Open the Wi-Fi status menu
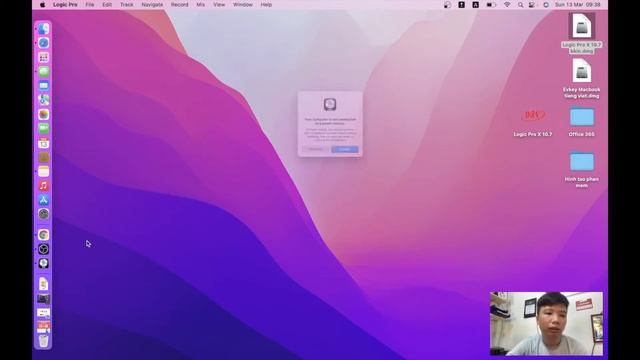Image resolution: width=640 pixels, height=360 pixels. point(507,5)
